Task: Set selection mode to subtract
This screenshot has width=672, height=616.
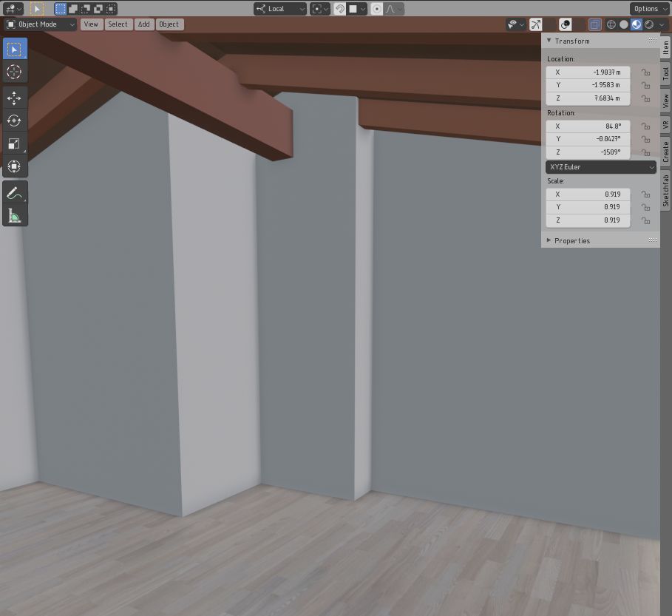Action: pos(86,9)
